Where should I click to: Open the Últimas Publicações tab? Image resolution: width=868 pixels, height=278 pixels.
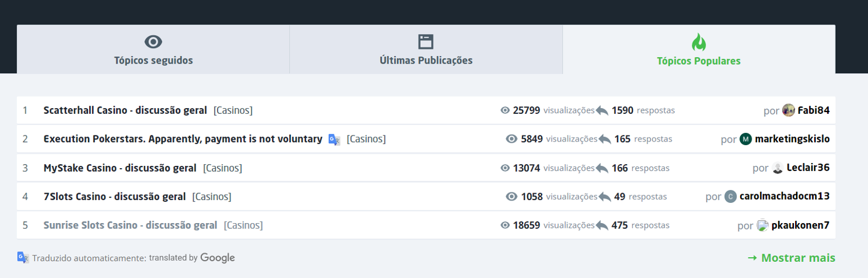coord(426,60)
